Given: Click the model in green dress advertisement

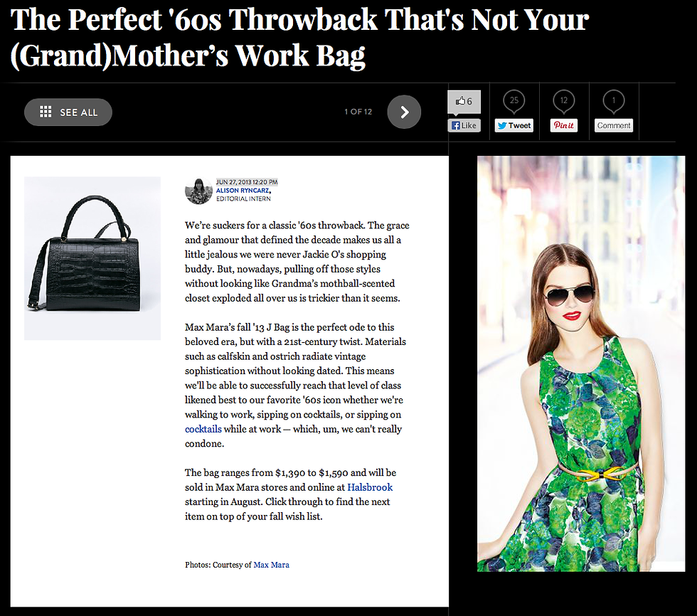Looking at the screenshot, I should click(x=581, y=363).
